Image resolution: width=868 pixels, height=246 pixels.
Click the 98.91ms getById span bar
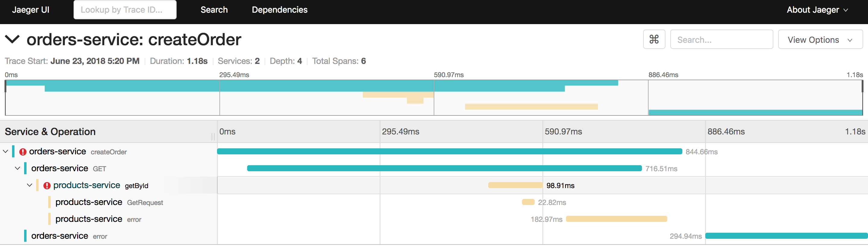(515, 185)
